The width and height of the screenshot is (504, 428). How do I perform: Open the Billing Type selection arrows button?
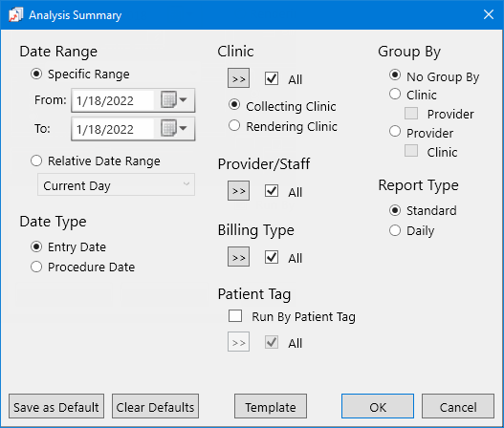[238, 257]
